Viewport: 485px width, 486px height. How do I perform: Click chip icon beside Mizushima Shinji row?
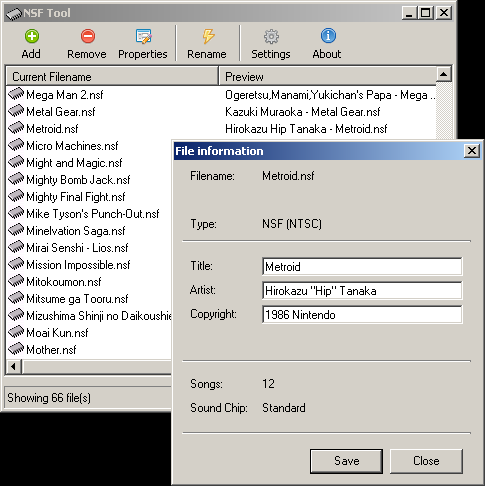16,315
